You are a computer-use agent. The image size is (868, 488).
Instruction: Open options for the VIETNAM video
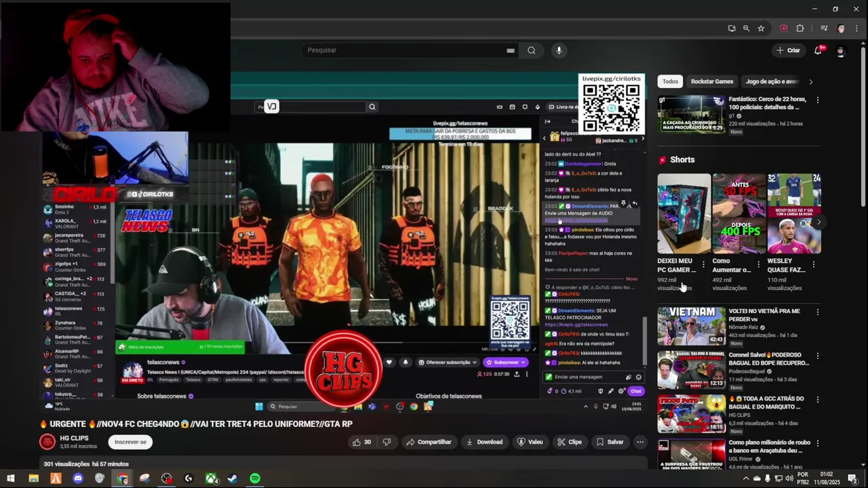pos(817,312)
